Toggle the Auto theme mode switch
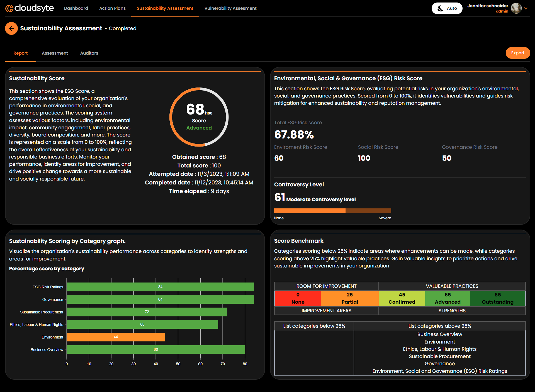The height and width of the screenshot is (392, 535). [447, 8]
